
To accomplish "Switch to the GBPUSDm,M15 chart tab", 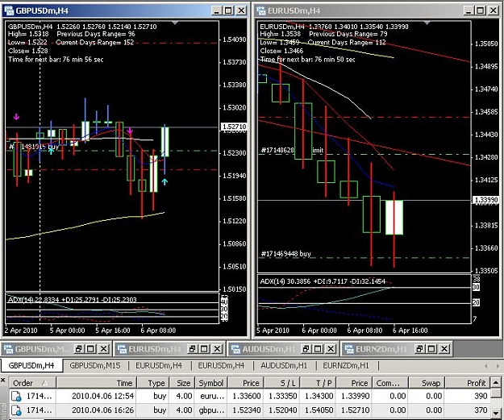I will [95, 365].
